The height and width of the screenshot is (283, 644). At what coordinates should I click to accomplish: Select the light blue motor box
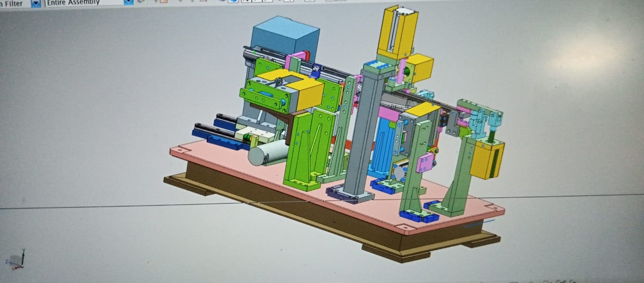tap(285, 39)
